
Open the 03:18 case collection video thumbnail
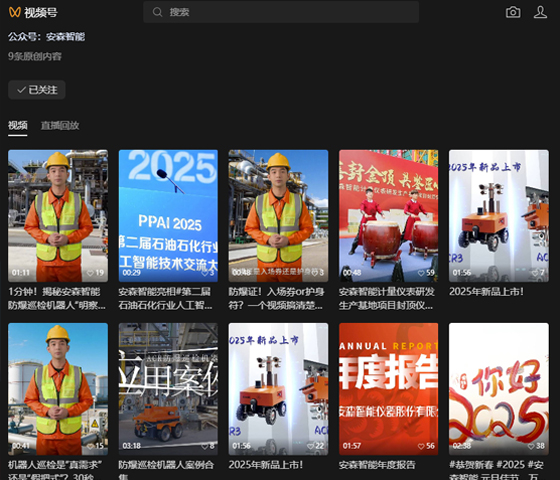pyautogui.click(x=168, y=389)
